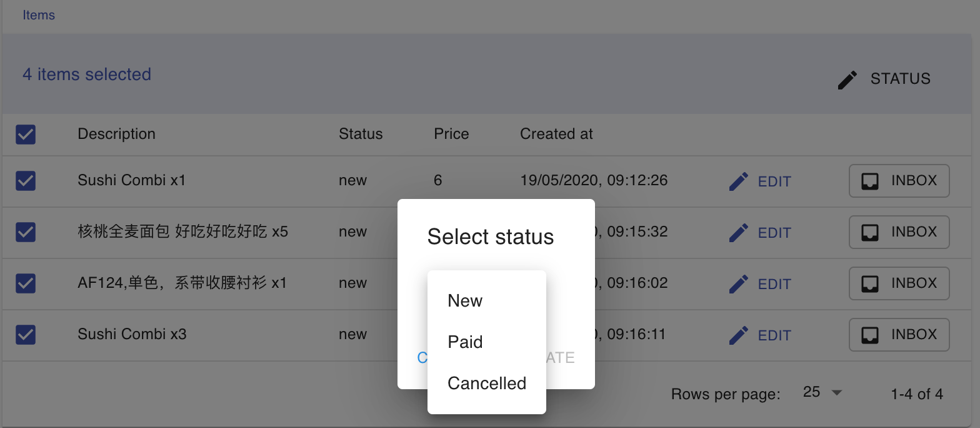Uncheck the select-all checkbox in the header
The width and height of the screenshot is (980, 428).
click(26, 133)
